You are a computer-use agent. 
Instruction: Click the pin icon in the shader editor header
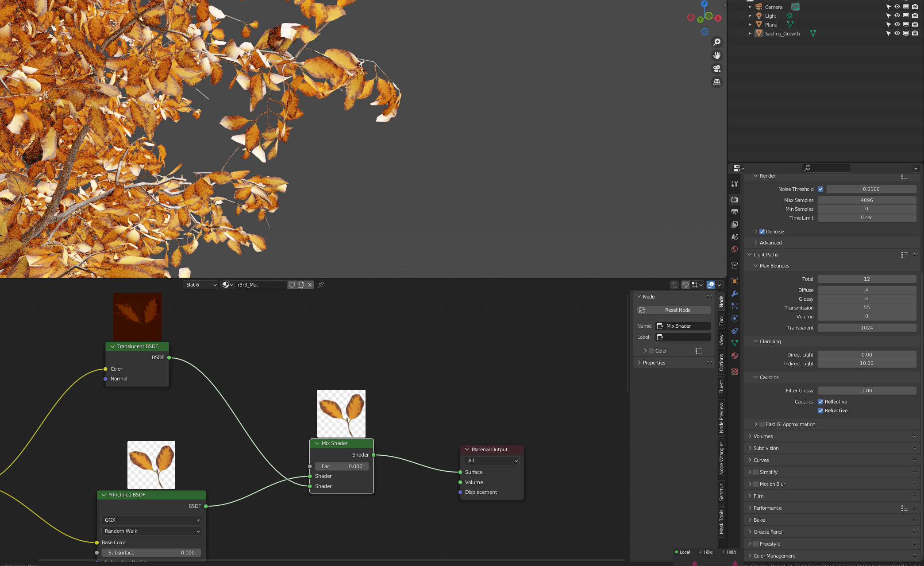tap(321, 285)
